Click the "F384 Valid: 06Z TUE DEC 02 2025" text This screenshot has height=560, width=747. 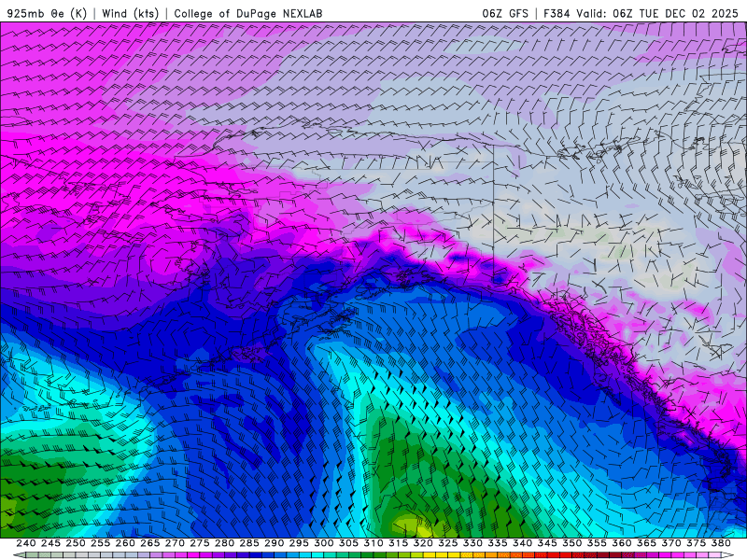point(641,13)
